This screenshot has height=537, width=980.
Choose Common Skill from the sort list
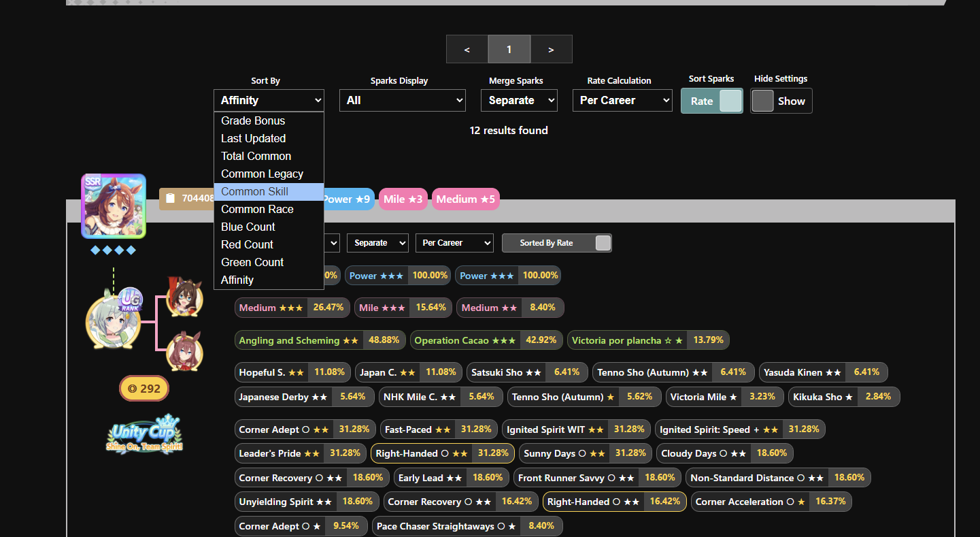(269, 191)
